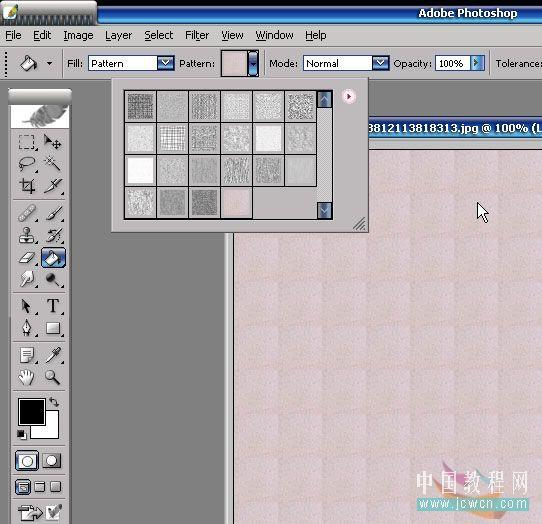
Task: Swap foreground and background colors
Action: [54, 402]
